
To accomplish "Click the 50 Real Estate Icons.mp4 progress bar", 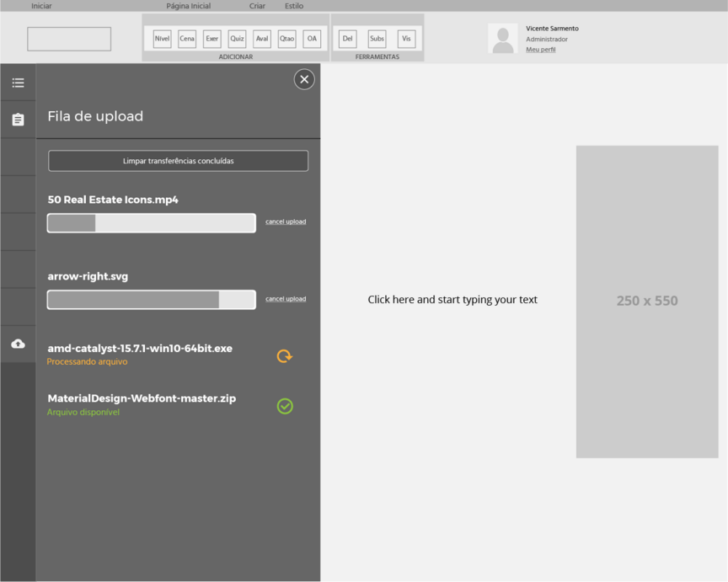I will coord(152,223).
